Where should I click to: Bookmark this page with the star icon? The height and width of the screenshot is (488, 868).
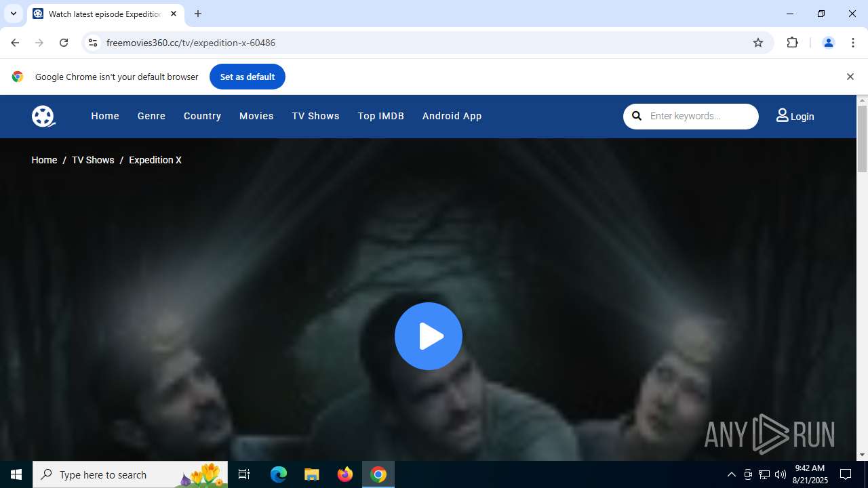coord(758,43)
